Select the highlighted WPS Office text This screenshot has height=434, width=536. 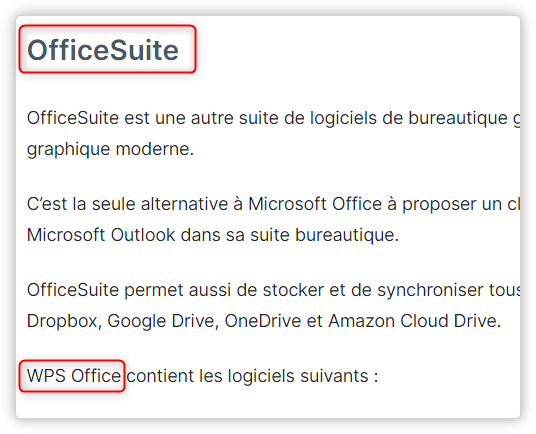click(x=73, y=376)
